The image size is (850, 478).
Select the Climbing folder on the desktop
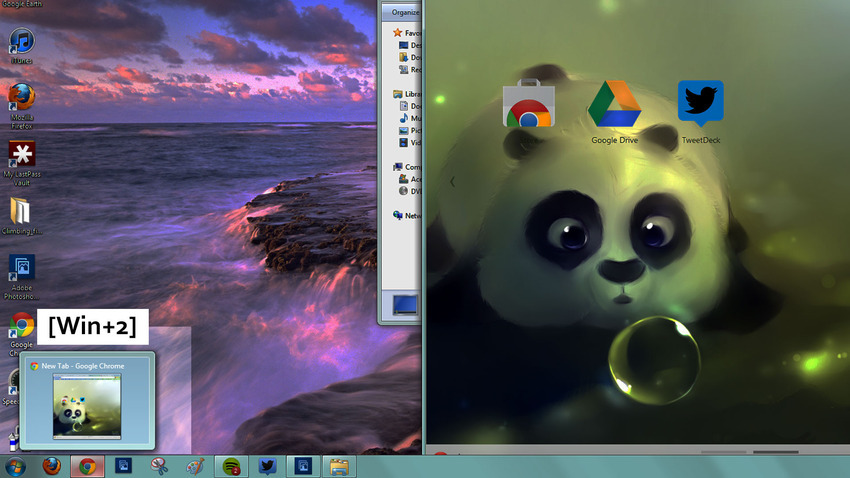click(22, 216)
